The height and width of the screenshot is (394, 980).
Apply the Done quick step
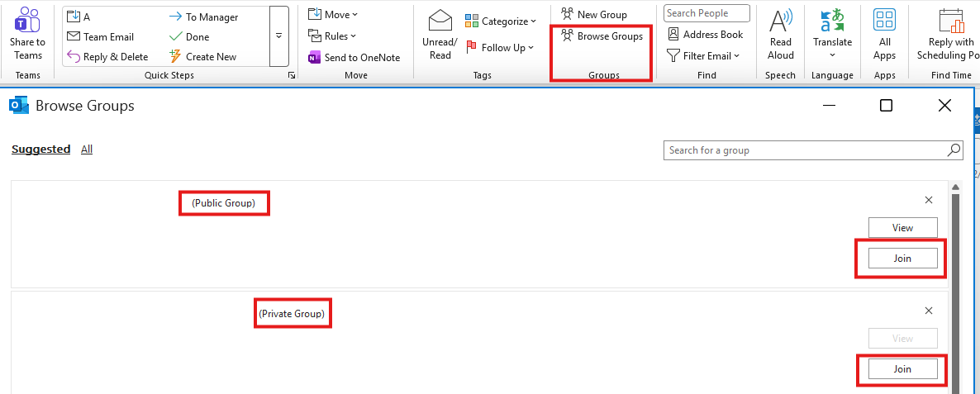[189, 37]
